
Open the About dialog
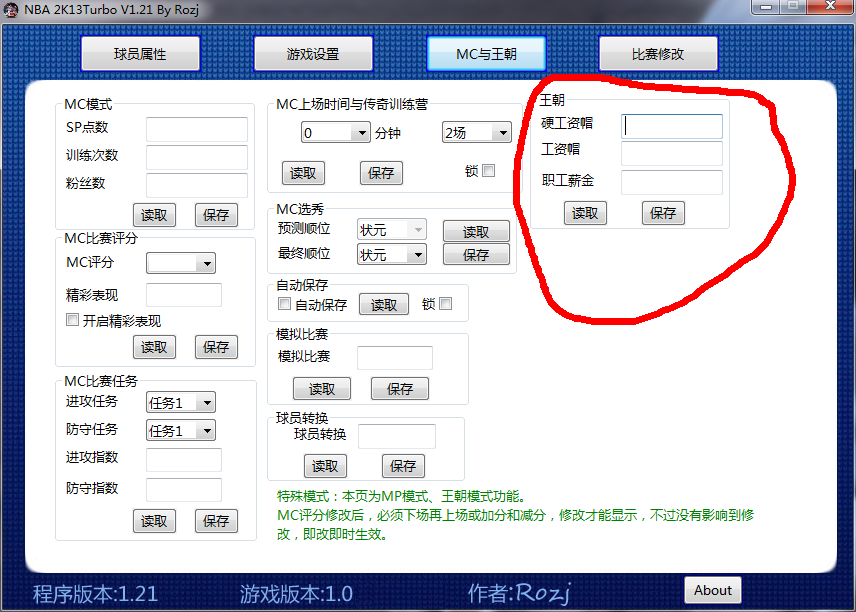(713, 590)
